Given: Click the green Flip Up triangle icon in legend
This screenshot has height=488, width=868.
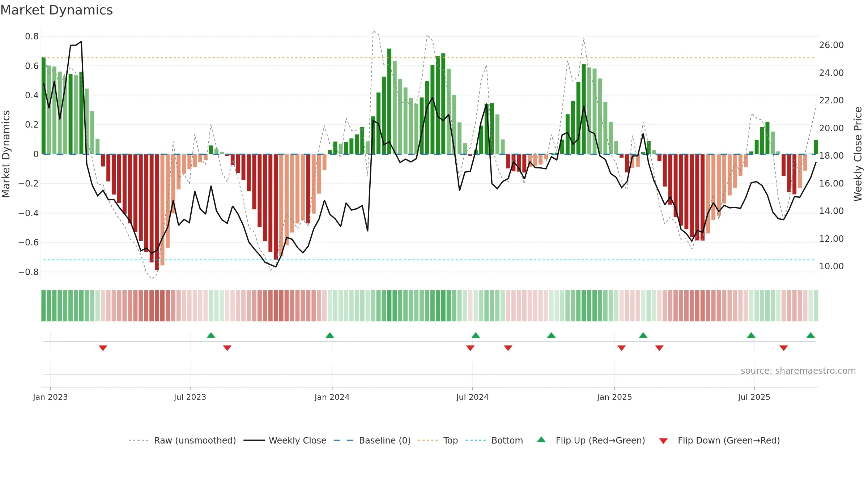Looking at the screenshot, I should point(541,440).
